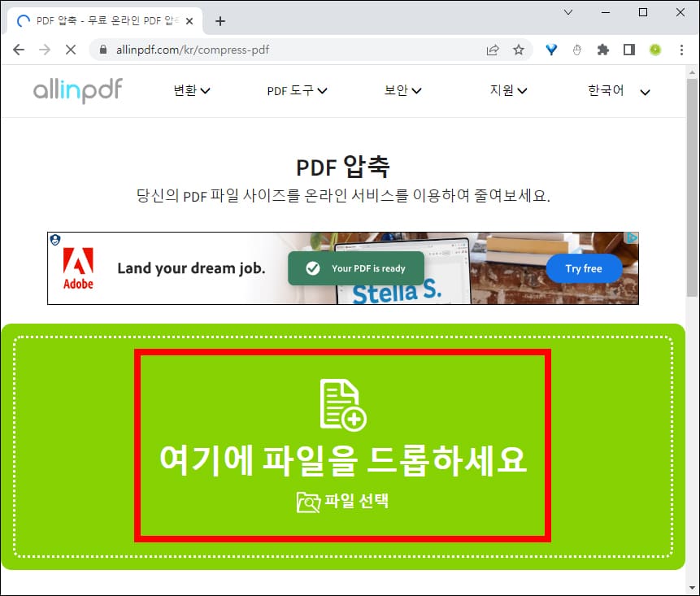Click the file search icon beside 파일 선택

308,502
